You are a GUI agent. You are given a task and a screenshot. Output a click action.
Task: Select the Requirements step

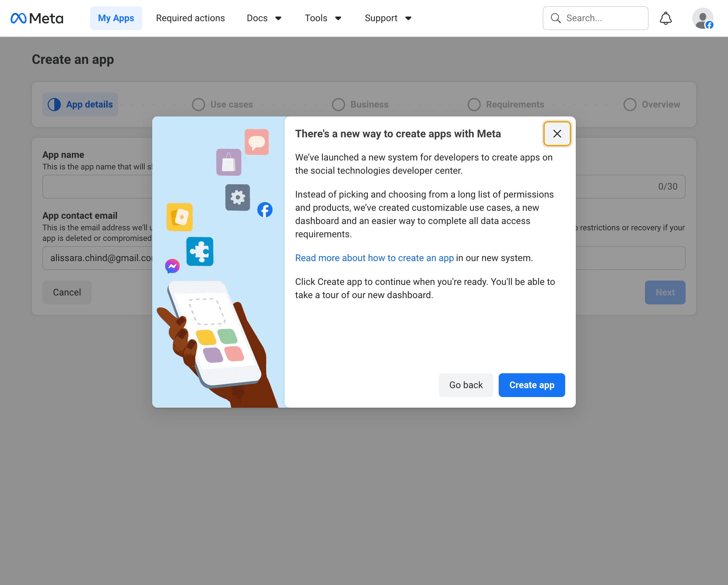[x=506, y=105]
